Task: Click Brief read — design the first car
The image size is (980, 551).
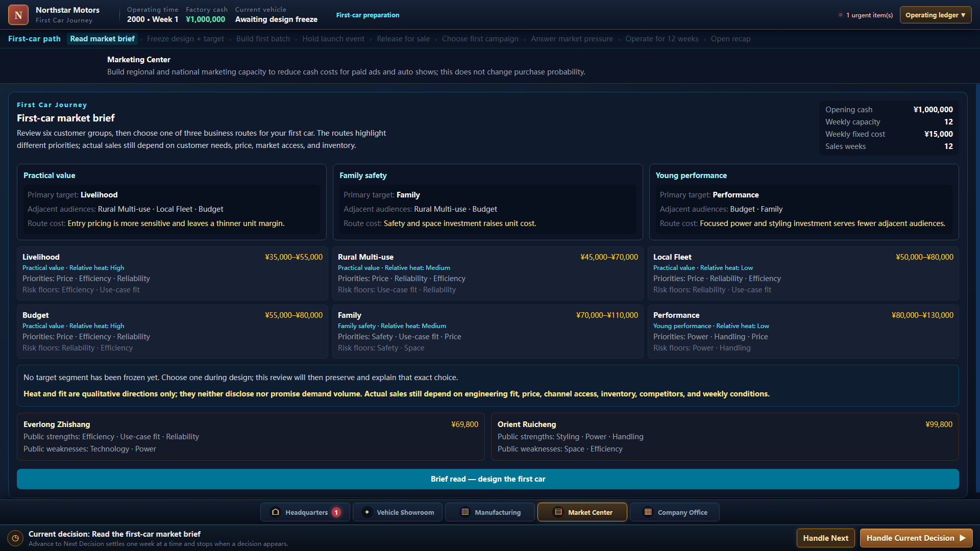Action: [x=487, y=479]
